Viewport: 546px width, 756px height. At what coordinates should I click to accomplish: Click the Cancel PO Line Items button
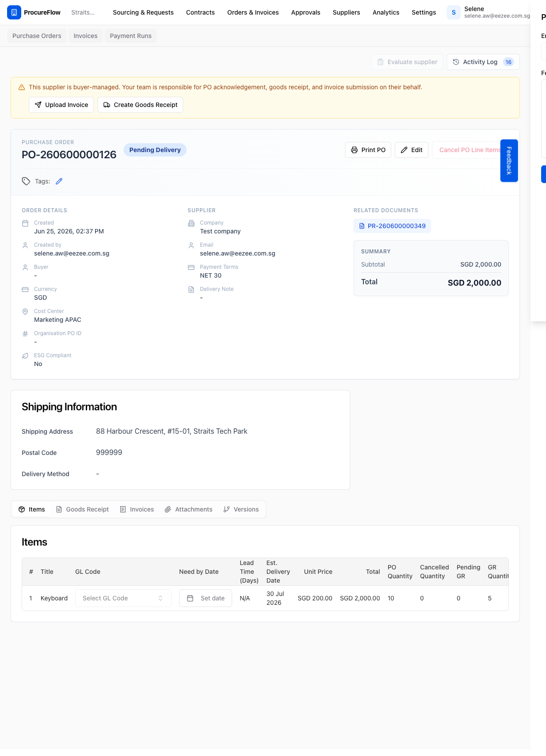pyautogui.click(x=470, y=150)
